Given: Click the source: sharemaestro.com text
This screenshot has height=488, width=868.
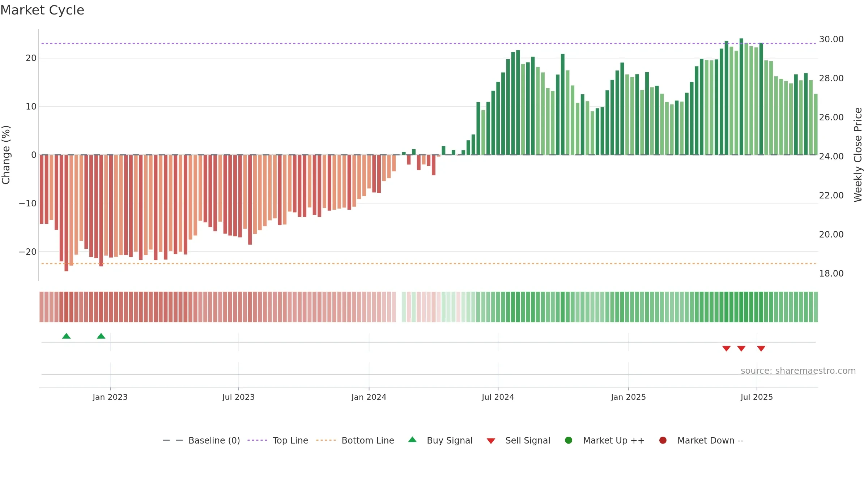Looking at the screenshot, I should [x=798, y=371].
